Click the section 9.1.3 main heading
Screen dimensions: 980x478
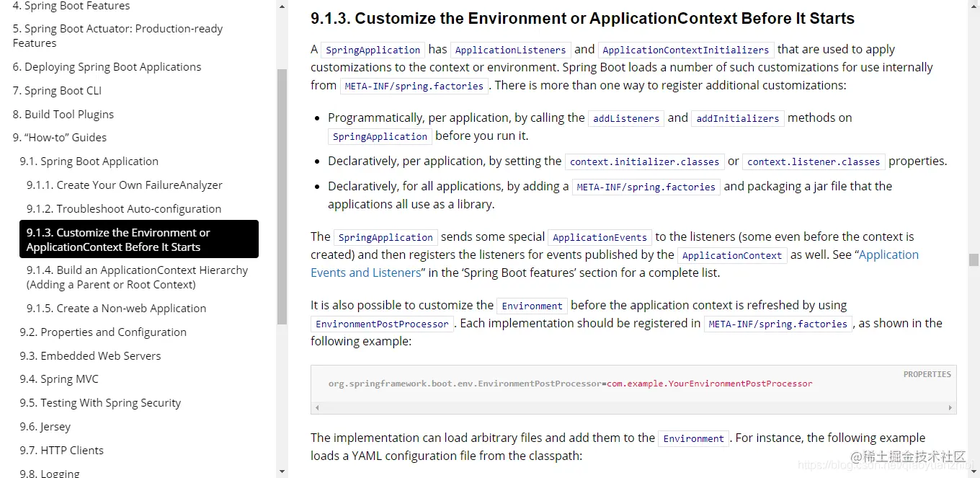point(582,19)
